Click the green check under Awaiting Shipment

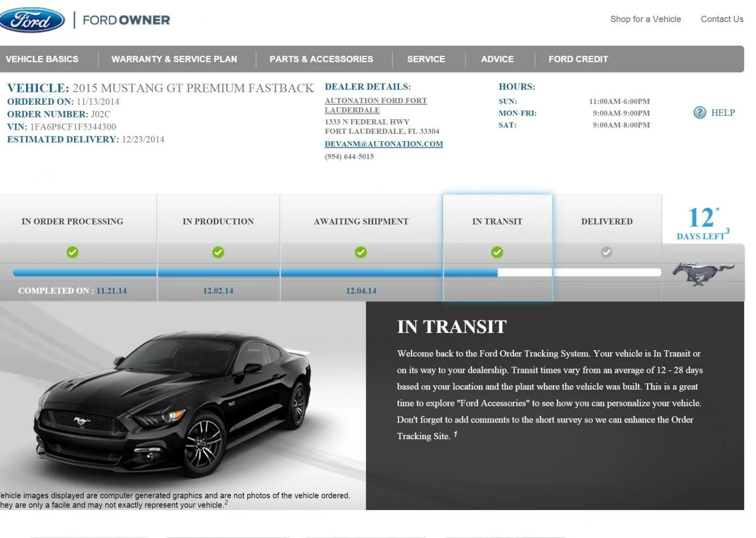click(361, 252)
